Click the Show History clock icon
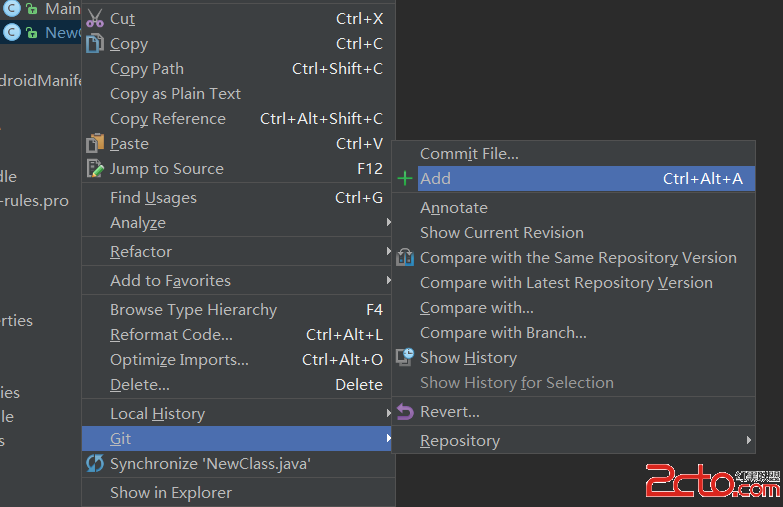Image resolution: width=783 pixels, height=507 pixels. point(404,358)
